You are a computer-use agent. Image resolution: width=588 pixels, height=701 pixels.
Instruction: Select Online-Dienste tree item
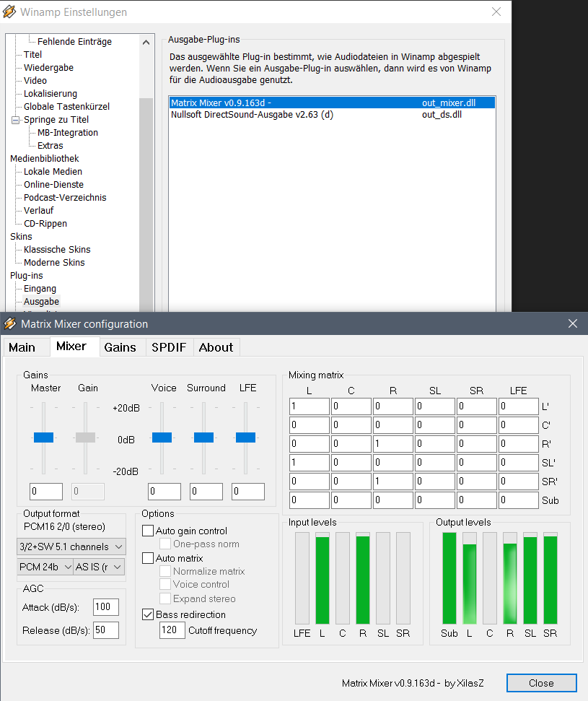point(53,184)
